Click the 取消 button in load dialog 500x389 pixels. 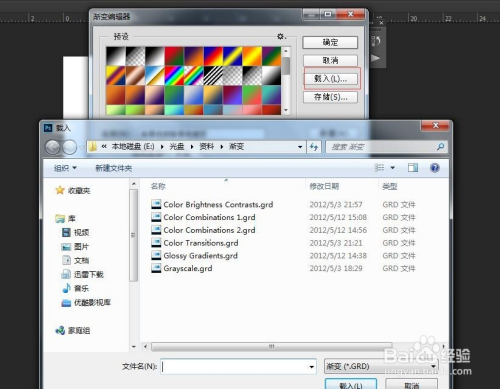tap(412, 385)
